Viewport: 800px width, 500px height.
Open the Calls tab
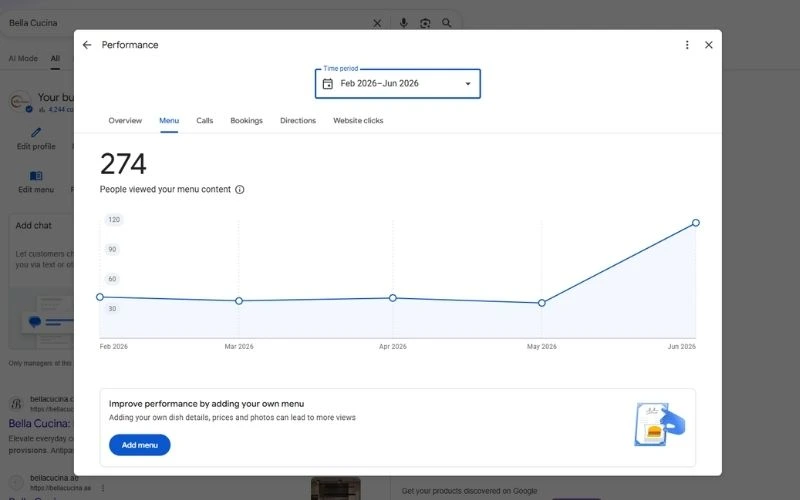coord(205,120)
